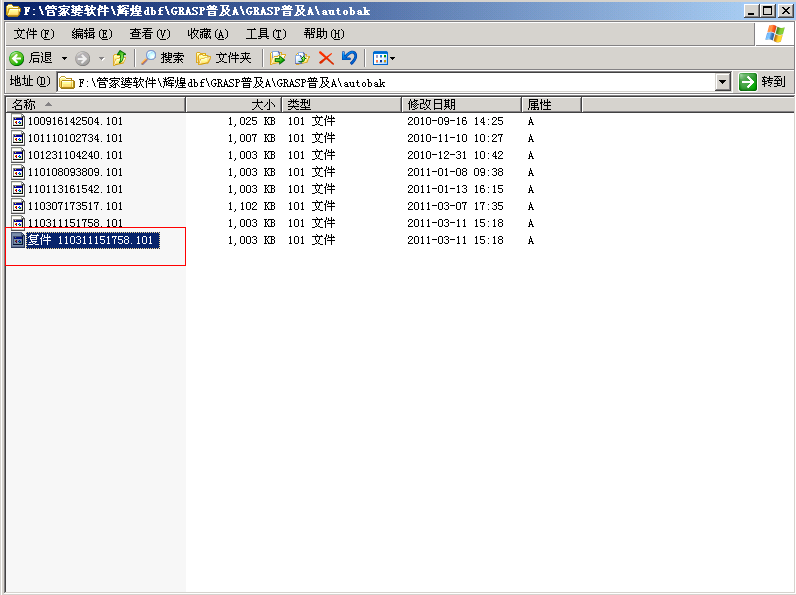Select file 100916142504.101

75,121
